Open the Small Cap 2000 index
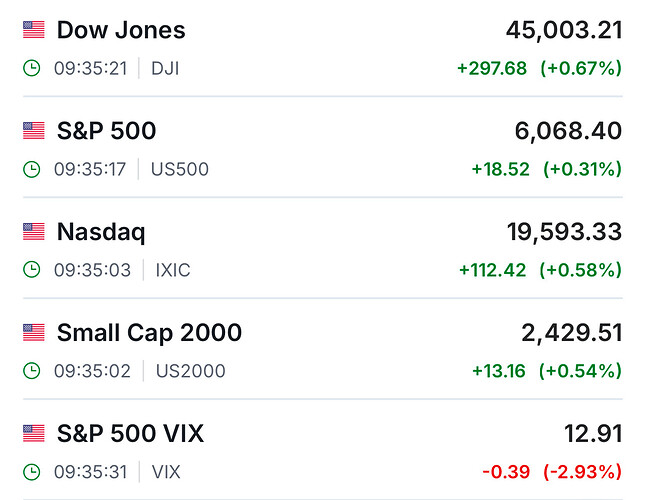 (149, 333)
